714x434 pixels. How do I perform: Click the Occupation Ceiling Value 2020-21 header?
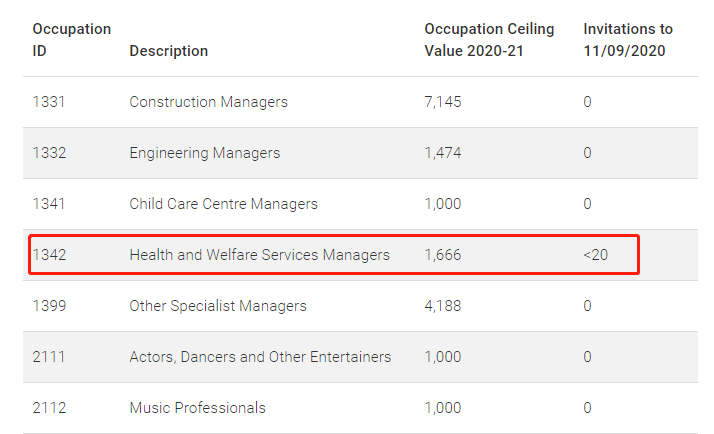[489, 40]
